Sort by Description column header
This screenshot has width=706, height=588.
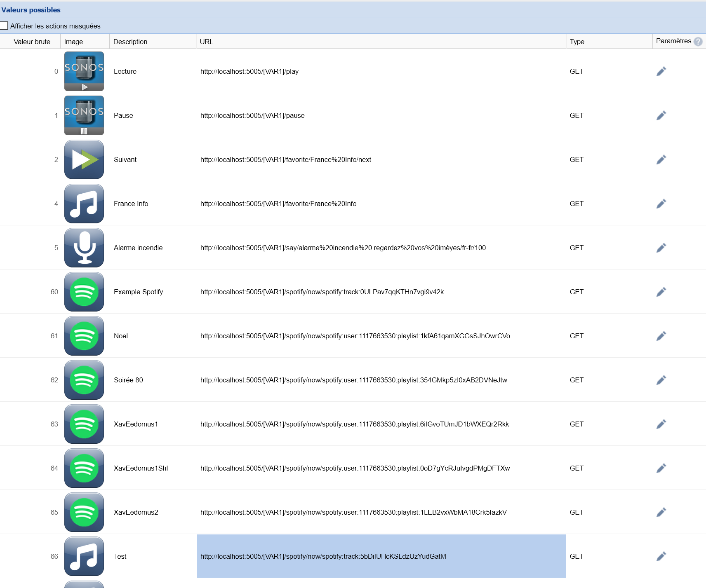point(153,42)
